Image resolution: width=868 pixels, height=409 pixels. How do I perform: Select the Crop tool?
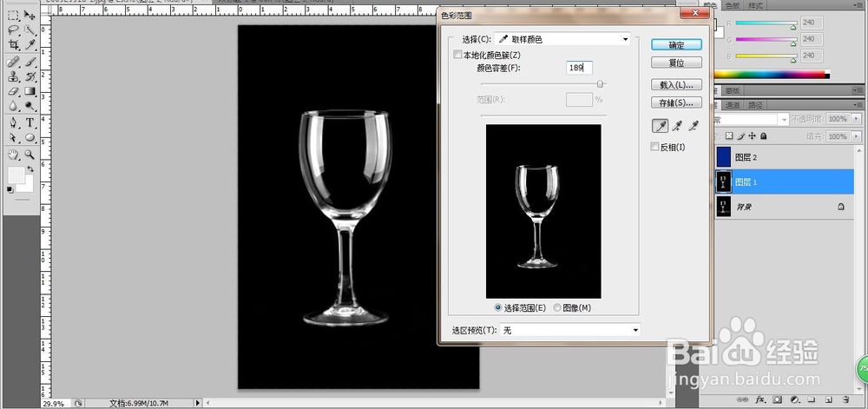(x=13, y=45)
